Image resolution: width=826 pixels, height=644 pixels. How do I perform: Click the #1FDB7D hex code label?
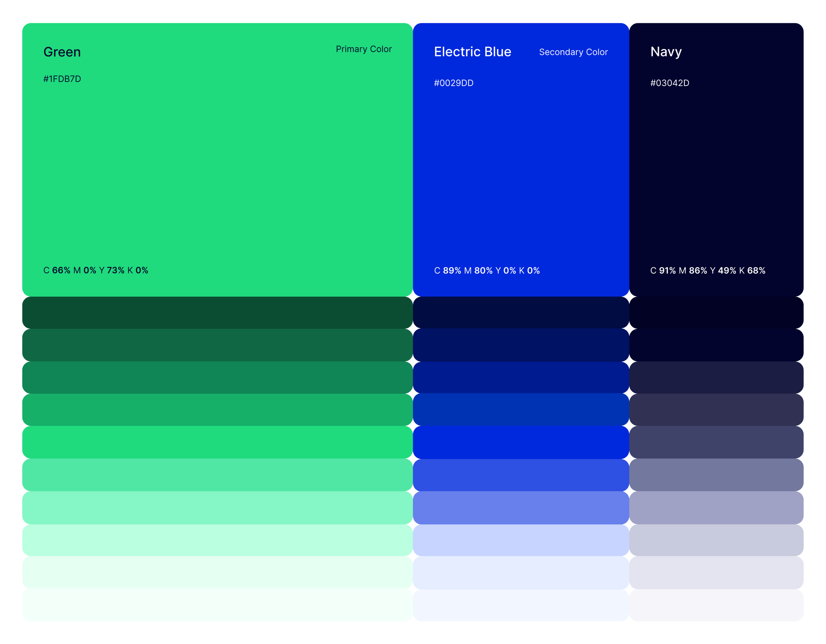(x=62, y=79)
